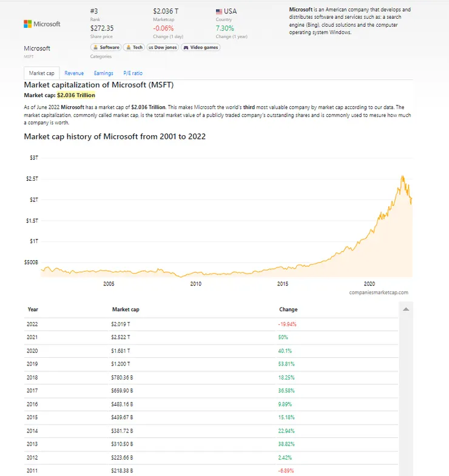The image size is (449, 476).
Task: Open the P/E ratio tab
Action: pos(133,73)
